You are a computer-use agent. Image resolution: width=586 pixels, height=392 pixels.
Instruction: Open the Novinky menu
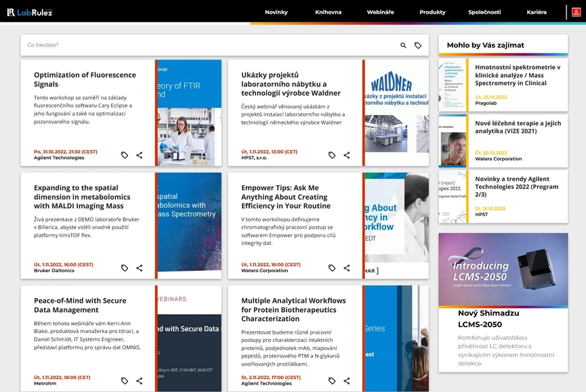pos(276,12)
